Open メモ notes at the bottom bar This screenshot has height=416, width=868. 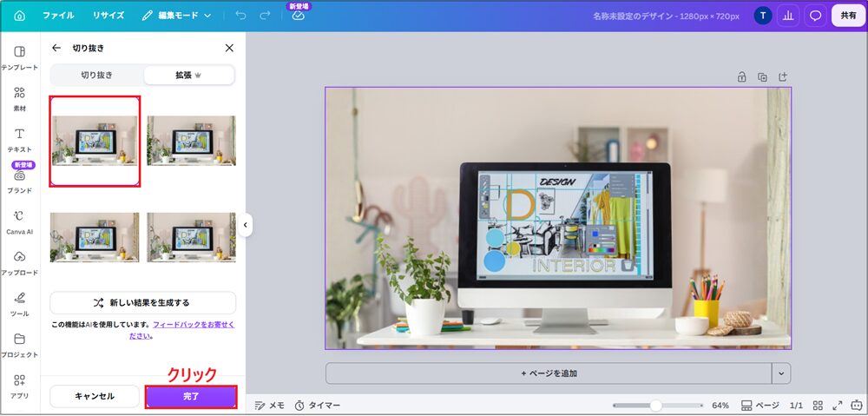[270, 406]
